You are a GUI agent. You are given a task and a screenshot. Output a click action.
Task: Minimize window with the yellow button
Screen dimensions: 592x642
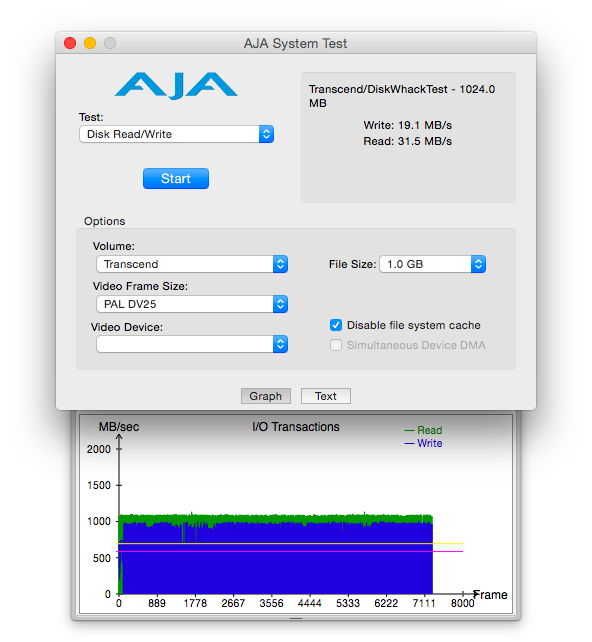[x=90, y=43]
